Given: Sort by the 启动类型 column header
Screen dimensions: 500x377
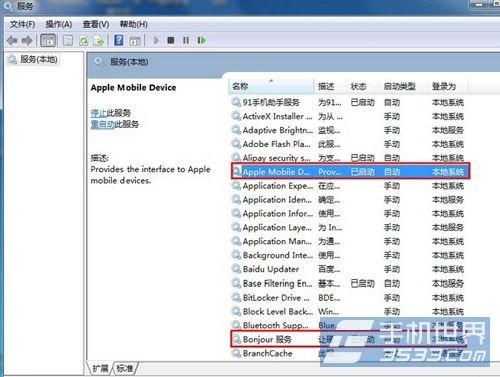Looking at the screenshot, I should [403, 86].
